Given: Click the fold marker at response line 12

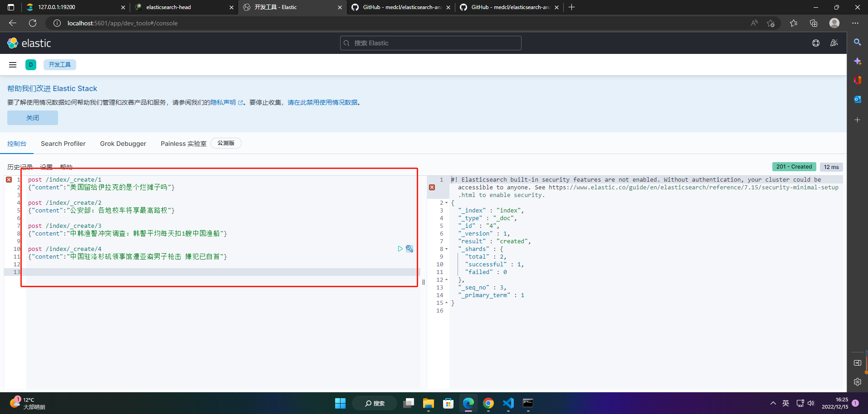Looking at the screenshot, I should pos(446,280).
